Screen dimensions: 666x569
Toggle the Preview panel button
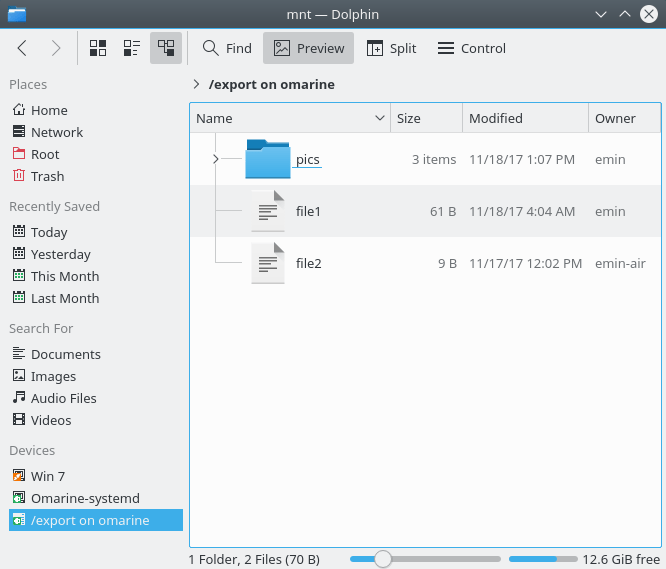point(309,48)
